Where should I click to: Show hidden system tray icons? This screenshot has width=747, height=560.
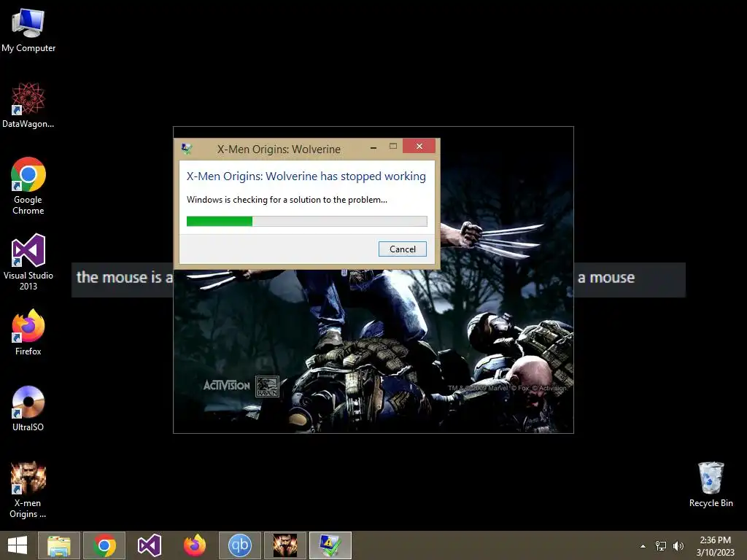point(643,546)
